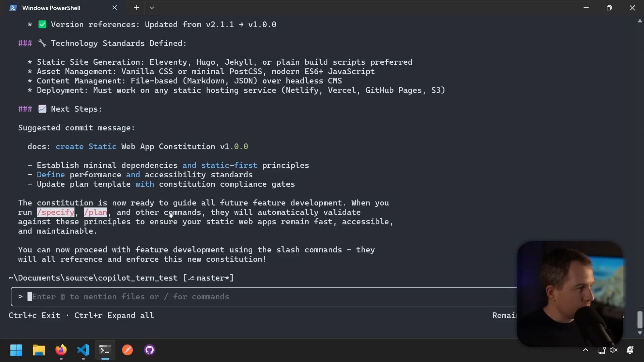Toggle the muted volume icon
Viewport: 644px width, 362px height.
coord(613,350)
